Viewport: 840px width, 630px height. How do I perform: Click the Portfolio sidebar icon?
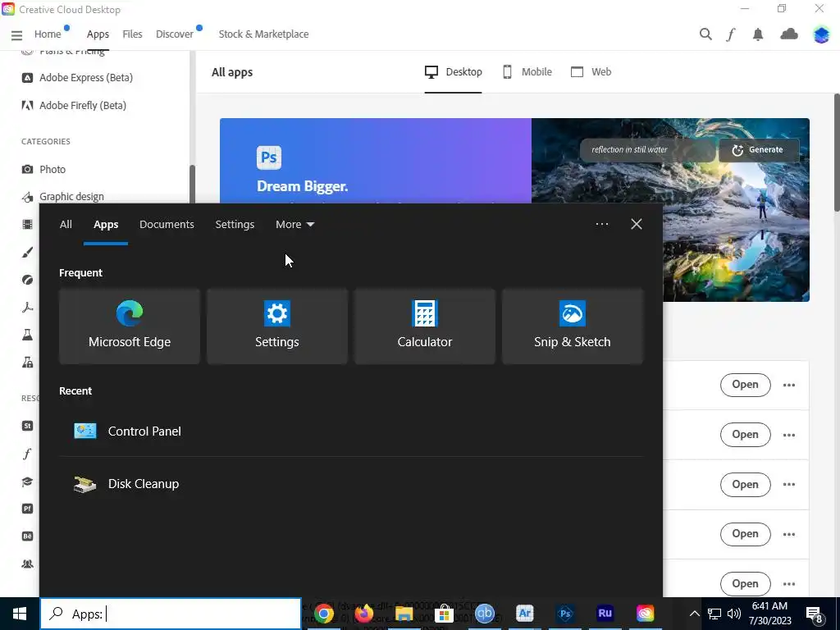tap(27, 509)
